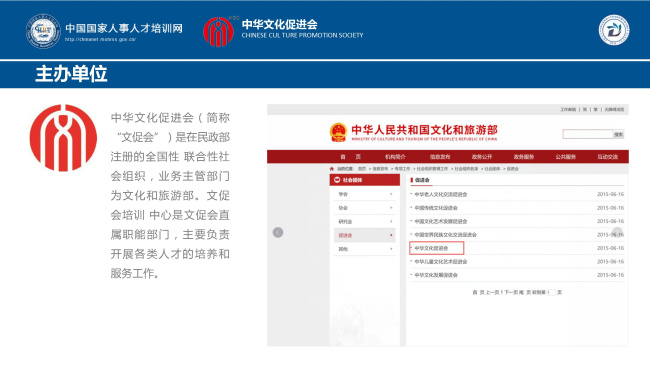Open the 中华文化发展促进会 list link

pos(436,275)
